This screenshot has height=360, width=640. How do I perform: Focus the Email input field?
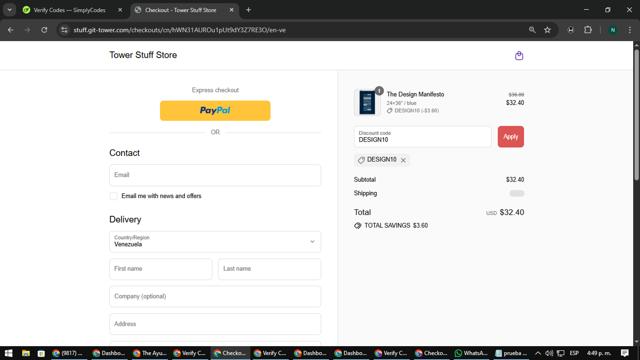pos(215,175)
